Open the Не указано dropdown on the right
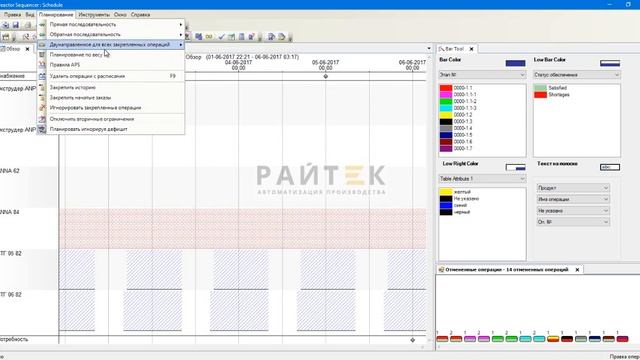Image resolution: width=640 pixels, height=360 pixels. coord(573,211)
